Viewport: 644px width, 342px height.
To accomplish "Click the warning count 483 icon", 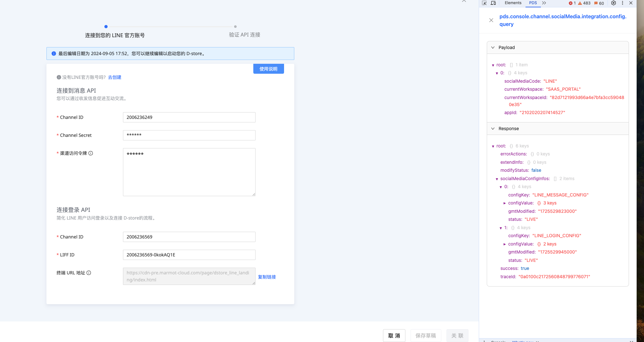I will pos(580,3).
